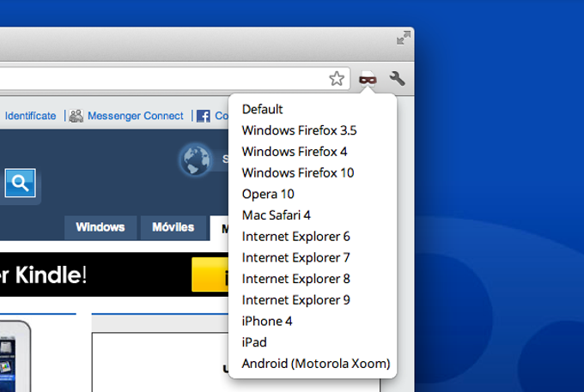Click the Messenger Connect people icon
Image resolution: width=584 pixels, height=392 pixels.
coord(76,116)
